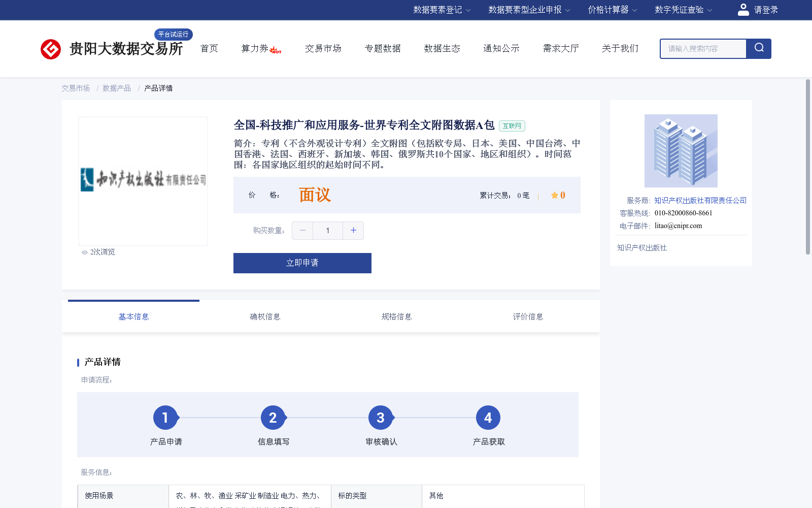This screenshot has height=508, width=812.
Task: Click the orange star rating icon
Action: [x=555, y=195]
